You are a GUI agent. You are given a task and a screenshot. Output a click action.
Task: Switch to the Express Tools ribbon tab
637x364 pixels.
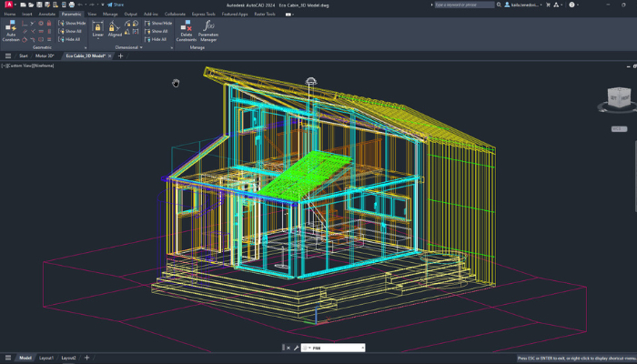(x=204, y=15)
